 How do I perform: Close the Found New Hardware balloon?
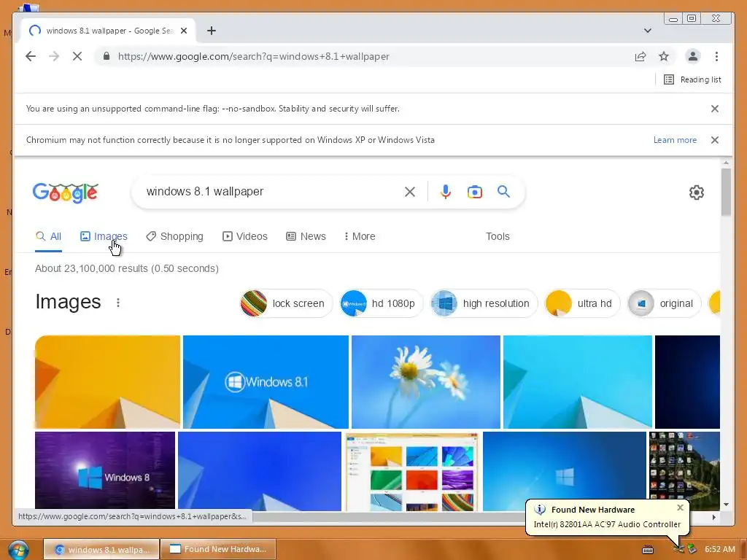pyautogui.click(x=681, y=507)
